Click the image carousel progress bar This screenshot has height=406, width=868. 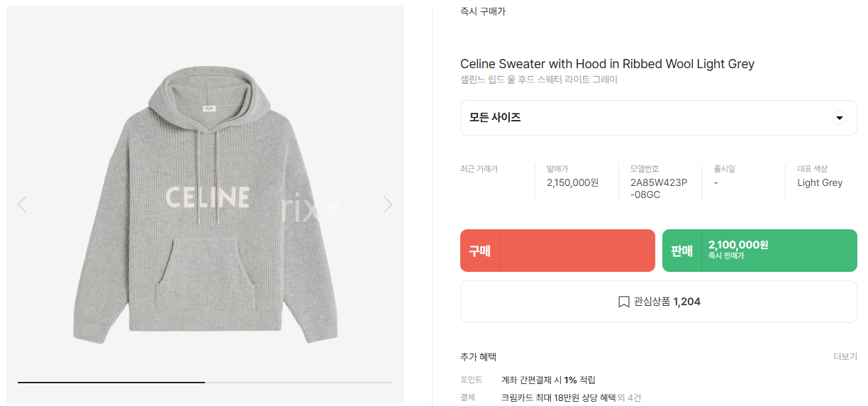[x=205, y=383]
